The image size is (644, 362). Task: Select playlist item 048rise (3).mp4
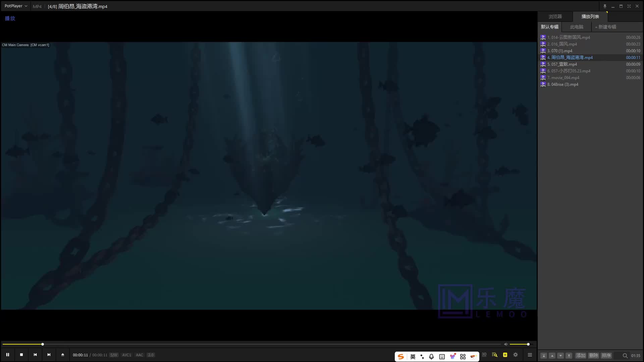[590, 84]
